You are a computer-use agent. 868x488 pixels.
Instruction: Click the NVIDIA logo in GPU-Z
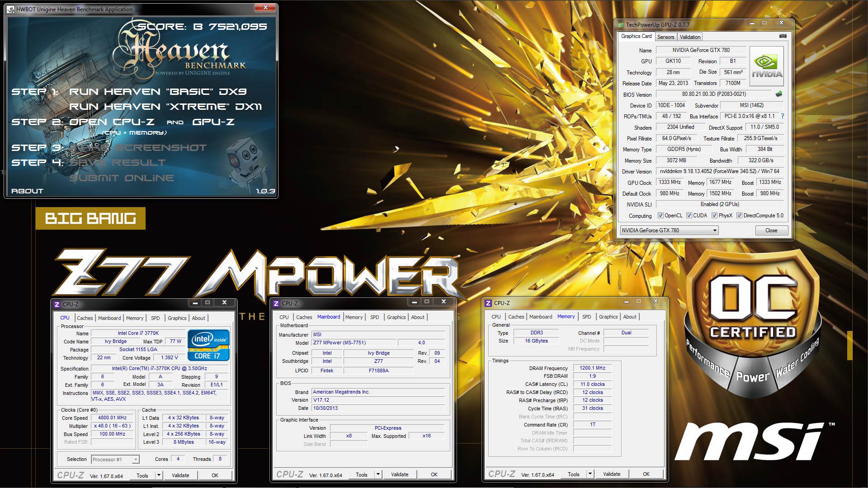click(766, 67)
